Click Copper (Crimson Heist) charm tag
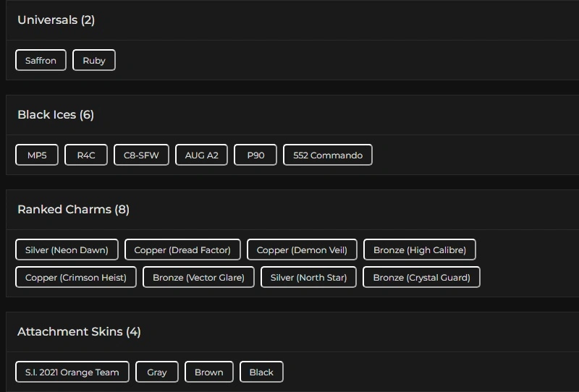The width and height of the screenshot is (579, 392). coord(76,277)
